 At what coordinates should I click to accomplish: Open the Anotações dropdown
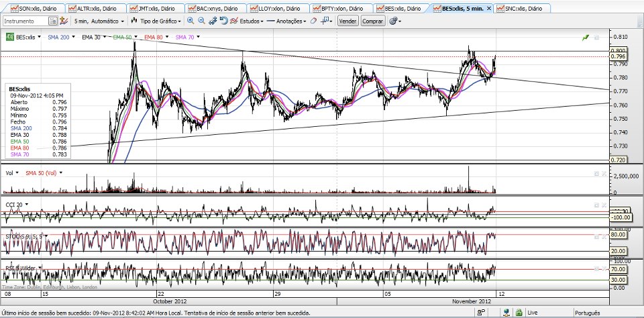286,21
